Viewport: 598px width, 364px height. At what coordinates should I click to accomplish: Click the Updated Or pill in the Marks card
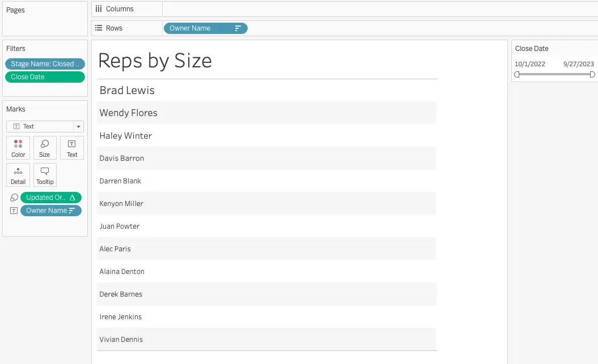coord(48,197)
